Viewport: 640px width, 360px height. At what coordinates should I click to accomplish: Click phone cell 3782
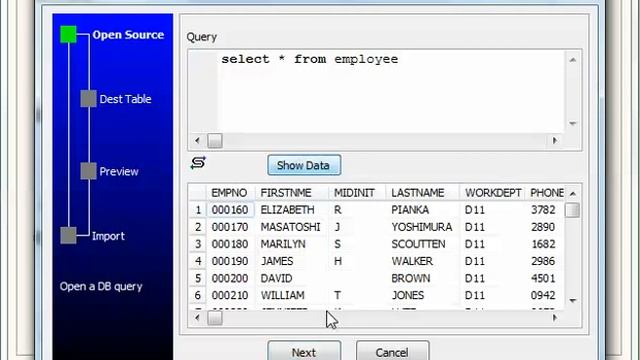click(x=545, y=210)
